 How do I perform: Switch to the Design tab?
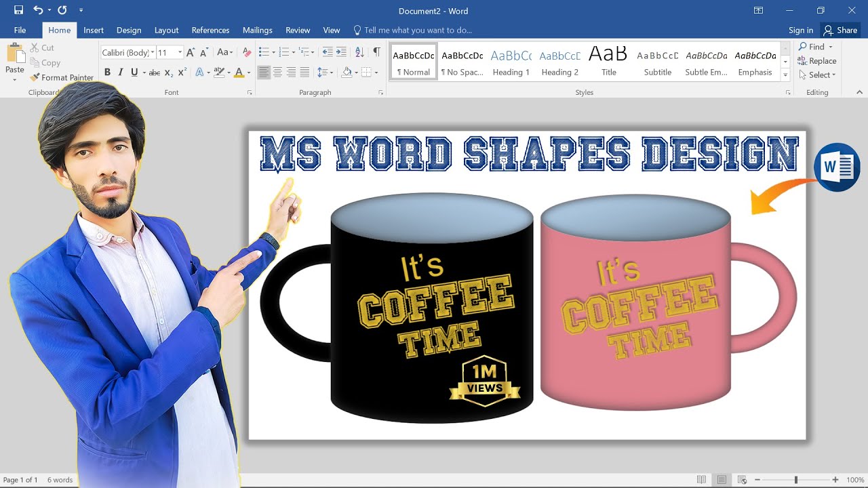(129, 30)
